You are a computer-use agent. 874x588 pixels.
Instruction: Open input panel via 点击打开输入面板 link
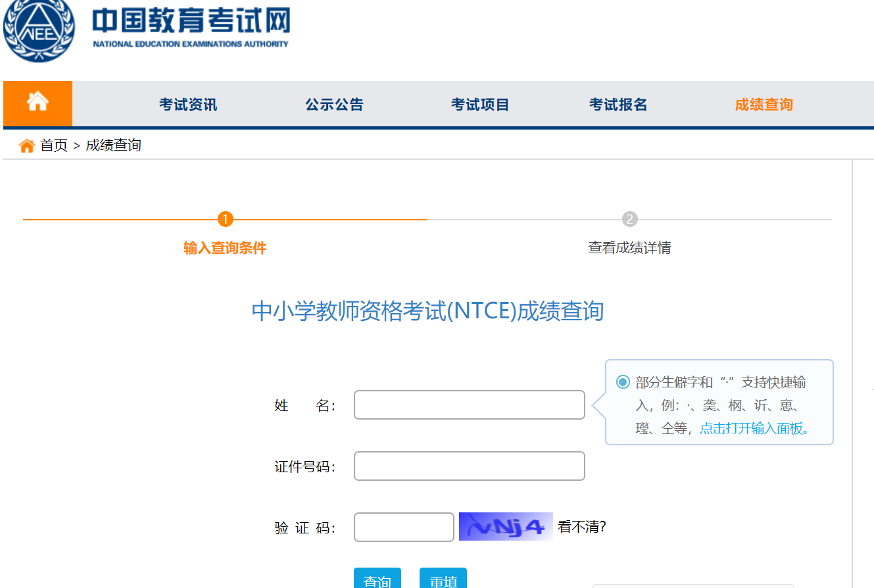pos(754,429)
